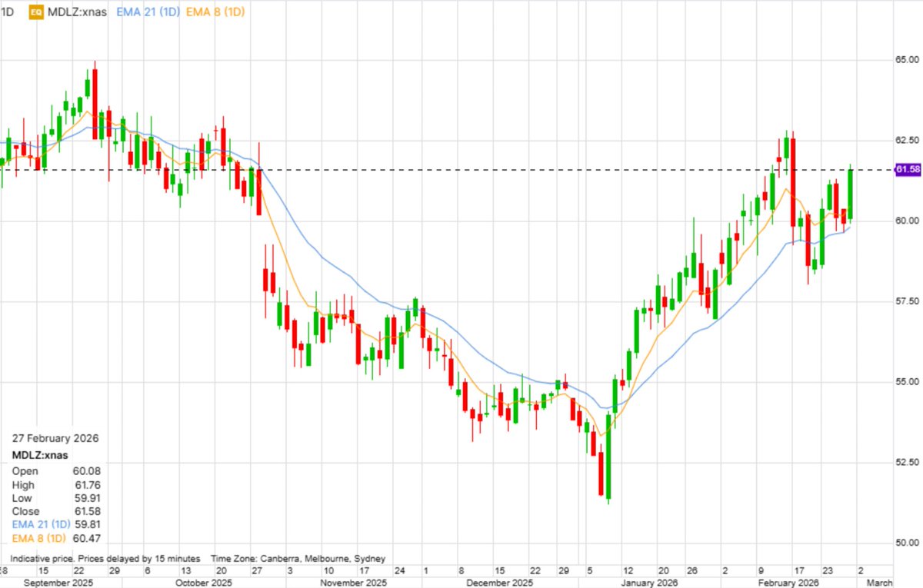
Task: Click the Open value 60.08
Action: [x=88, y=470]
